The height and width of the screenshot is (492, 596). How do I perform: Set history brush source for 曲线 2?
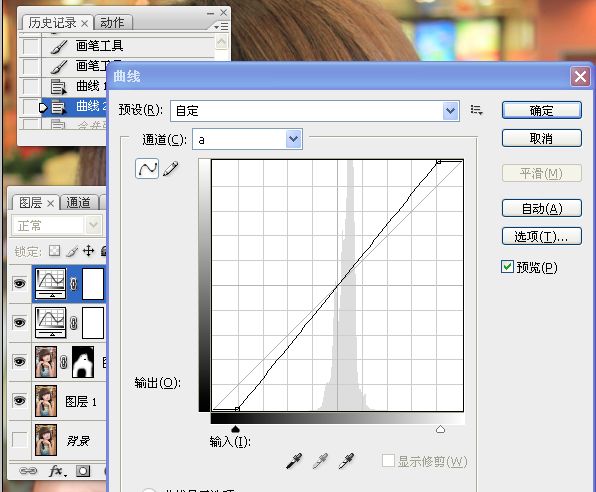(31, 107)
